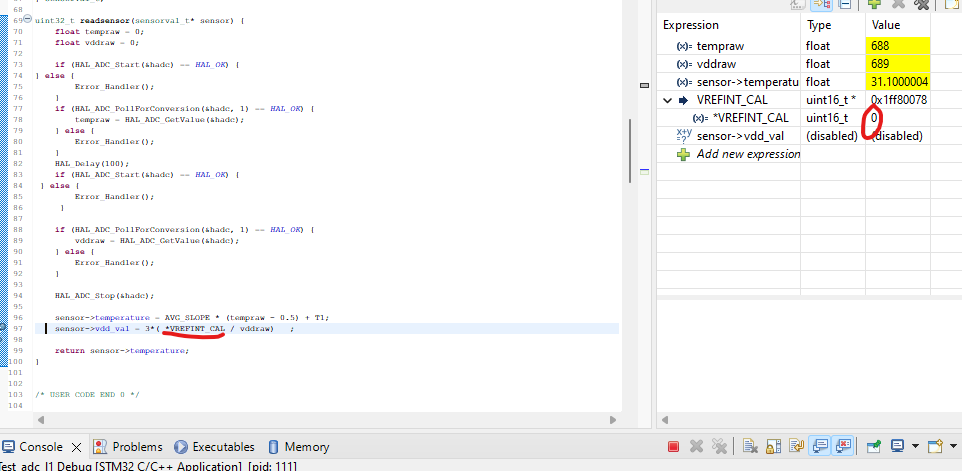Click HAL_ADC_Stop(&hadc) code on line 94
Screen dimensions: 962x471
(x=104, y=296)
